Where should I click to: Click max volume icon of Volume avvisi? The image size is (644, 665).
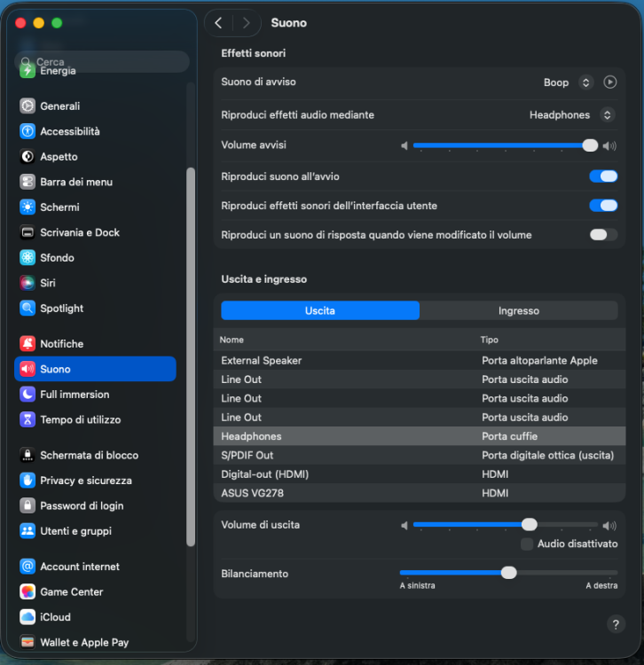coord(609,146)
